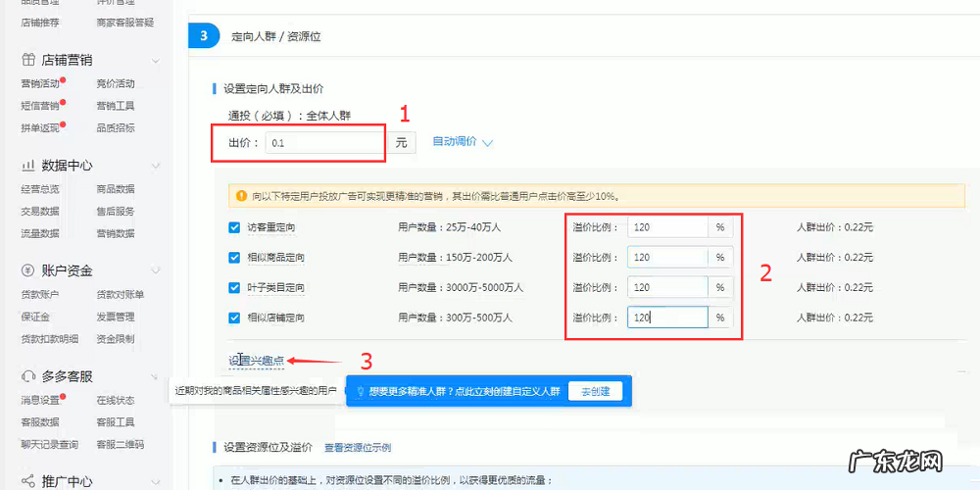Screen dimensions: 980x490
Task: Uncheck the 叶子类目定向 checkbox
Action: click(234, 287)
